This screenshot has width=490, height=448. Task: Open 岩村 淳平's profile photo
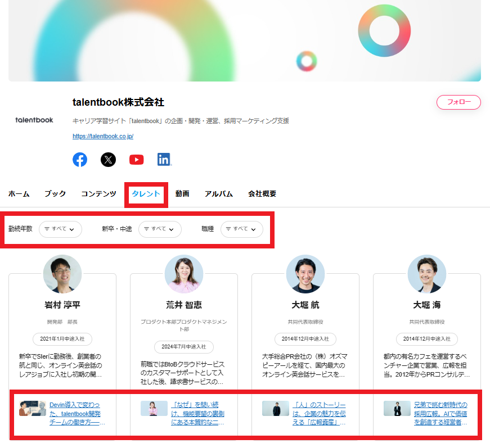[62, 274]
